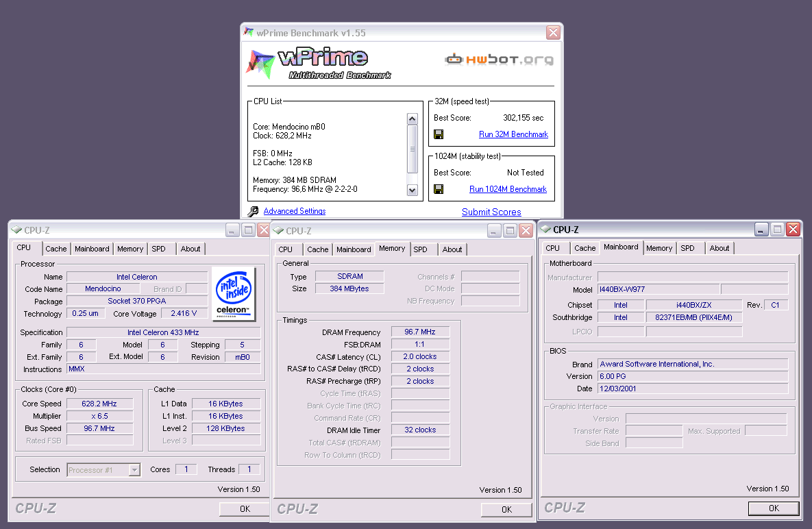The width and height of the screenshot is (812, 529).
Task: Click the BIOS Brand field Award Software
Action: (693, 365)
